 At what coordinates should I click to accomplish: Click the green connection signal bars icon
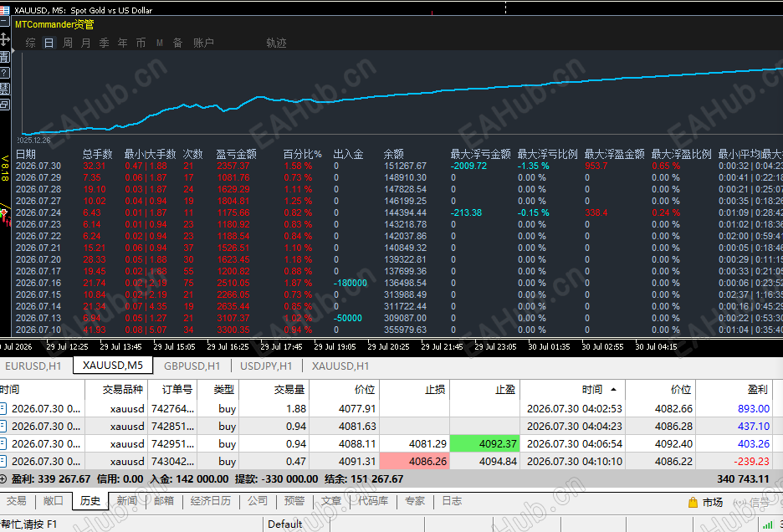pos(768,524)
